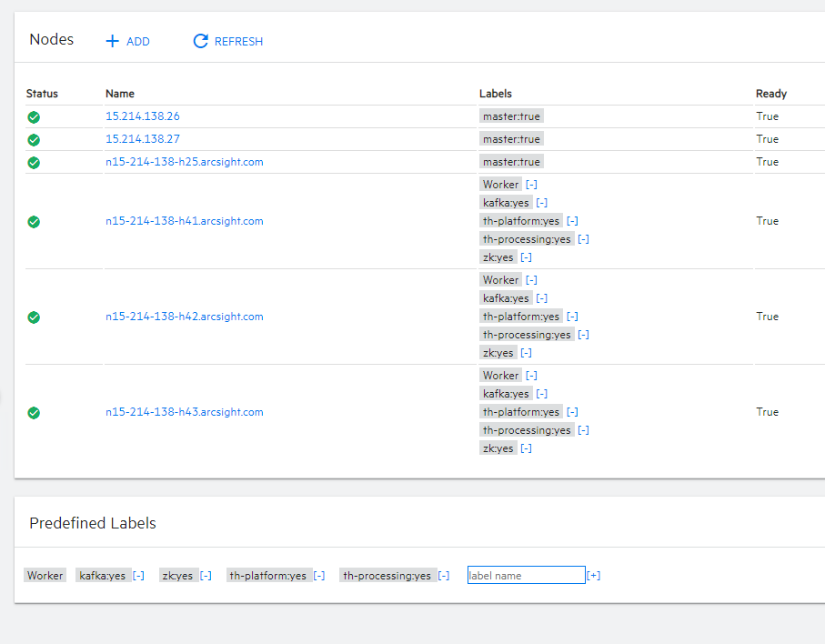
Task: Click the plus ADD node icon
Action: pyautogui.click(x=113, y=41)
